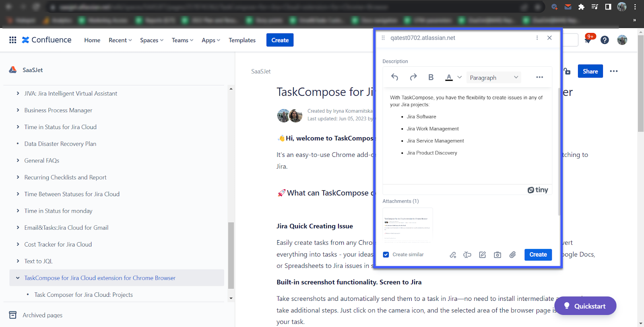644x327 pixels.
Task: Click the Quickstart button
Action: click(x=585, y=306)
